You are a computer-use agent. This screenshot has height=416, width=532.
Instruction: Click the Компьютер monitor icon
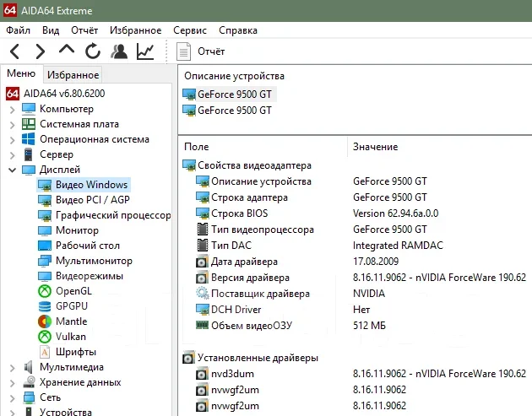pos(29,109)
